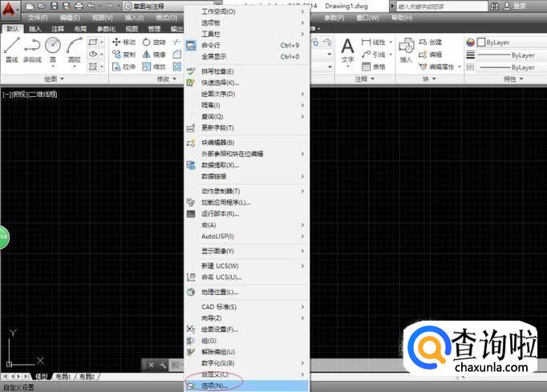Click the Rotate (旋转) tool
The image size is (547, 392).
tap(154, 42)
